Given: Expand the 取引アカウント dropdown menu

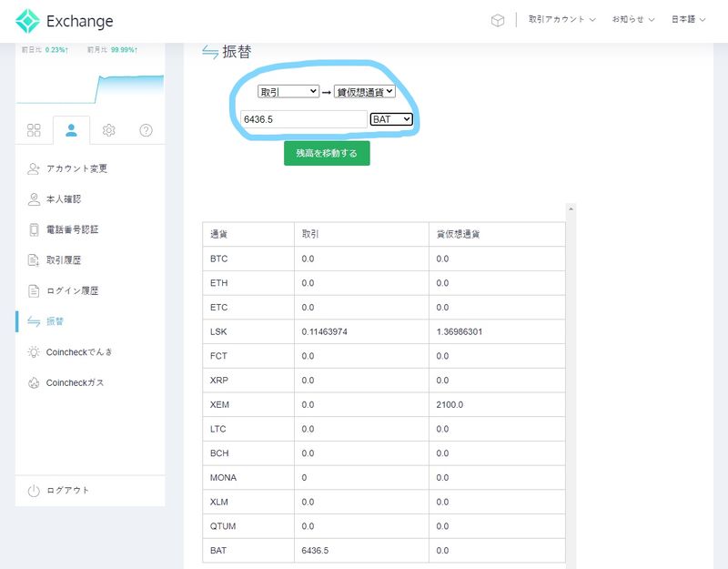Looking at the screenshot, I should pos(561,20).
